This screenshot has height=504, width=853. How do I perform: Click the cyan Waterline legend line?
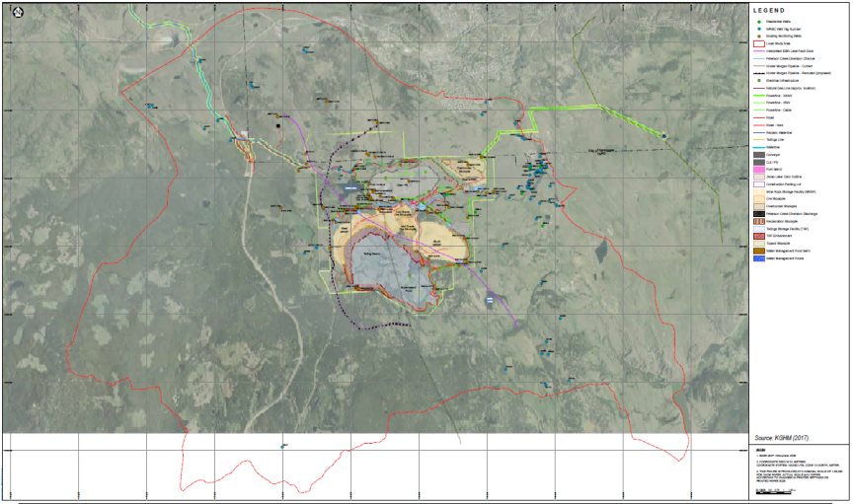point(759,147)
